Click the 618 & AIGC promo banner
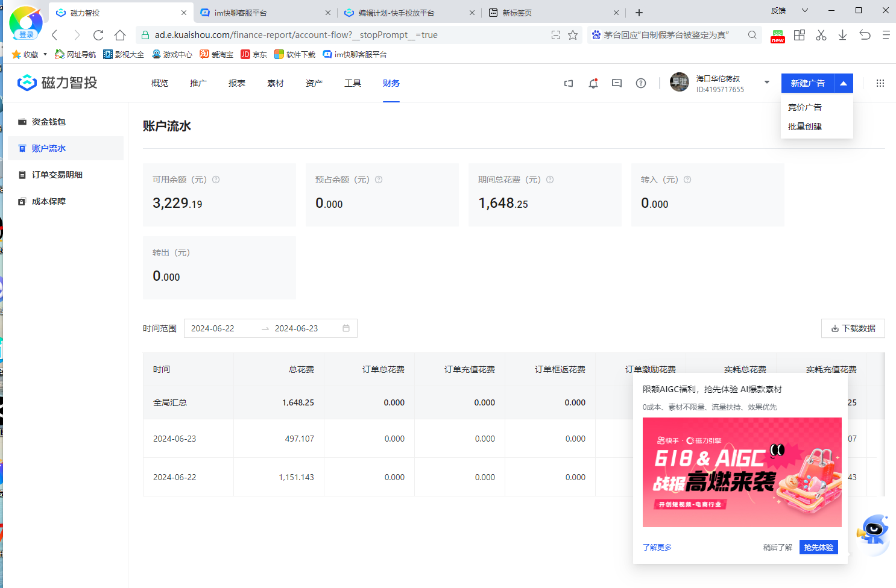This screenshot has height=588, width=896. (742, 472)
